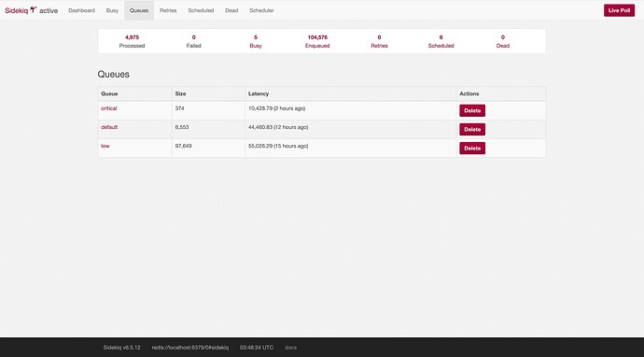This screenshot has width=644, height=357.
Task: Enable Live Poll
Action: (x=619, y=10)
